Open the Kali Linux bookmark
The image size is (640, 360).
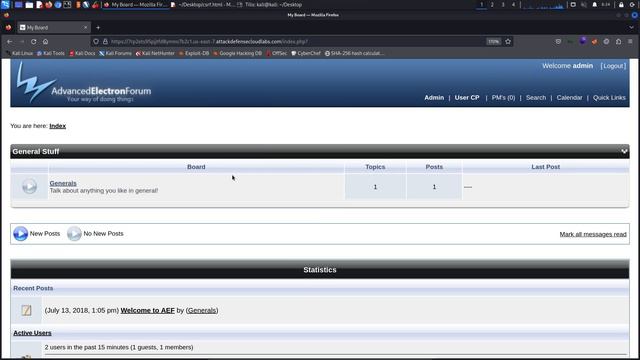19,53
